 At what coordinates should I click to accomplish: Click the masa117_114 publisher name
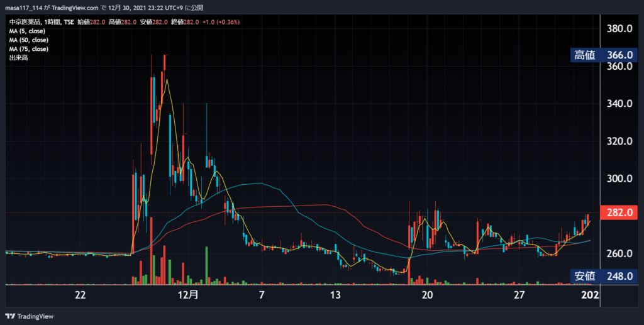[x=23, y=8]
